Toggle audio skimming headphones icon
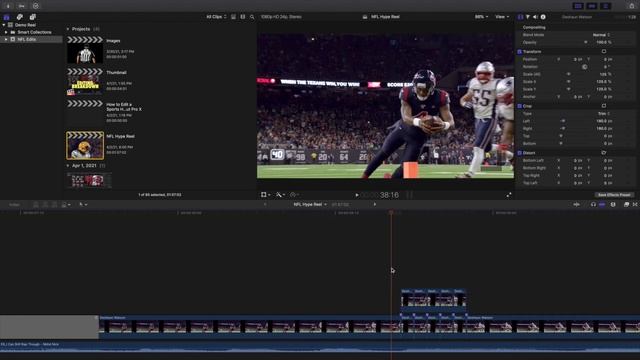 coord(593,204)
